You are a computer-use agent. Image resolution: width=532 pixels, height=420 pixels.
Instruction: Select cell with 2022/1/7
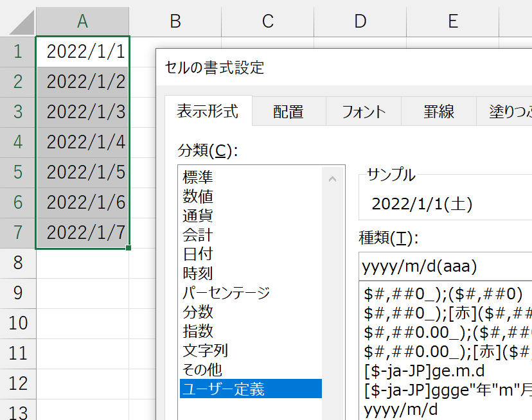tap(82, 232)
